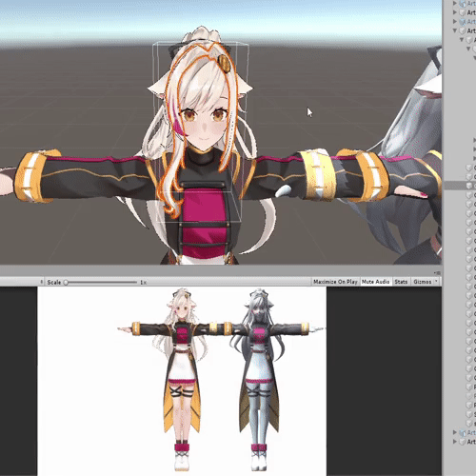Viewport: 476px width, 476px height.
Task: Expand the first hierarchy row at the panel top
Action: [x=455, y=4]
